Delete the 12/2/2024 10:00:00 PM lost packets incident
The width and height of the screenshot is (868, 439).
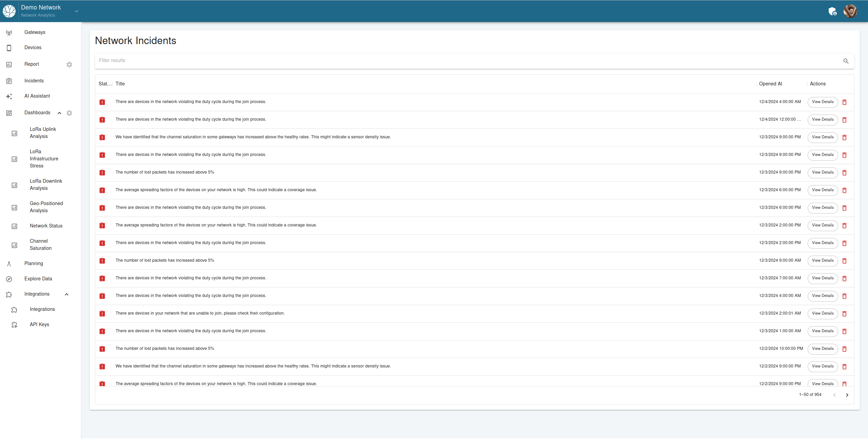click(x=844, y=349)
